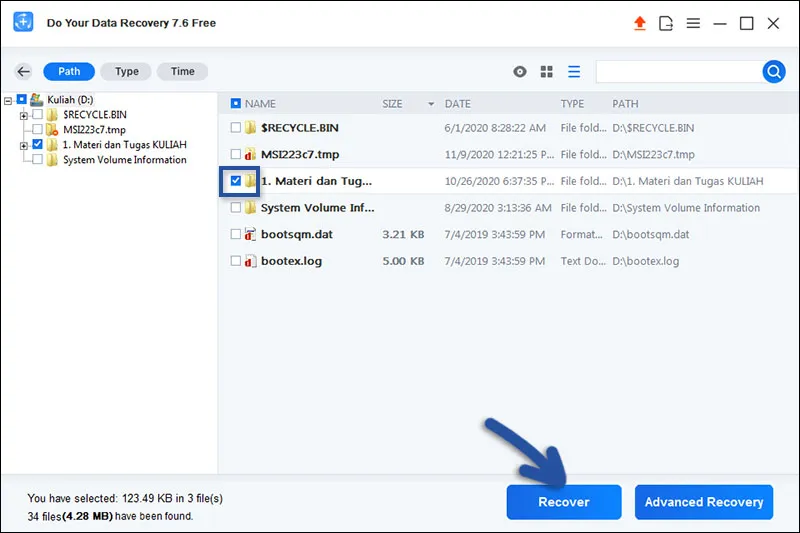The width and height of the screenshot is (800, 533).
Task: Click the path D:\1. Materi dan Tugas KULIAH
Action: coord(688,181)
